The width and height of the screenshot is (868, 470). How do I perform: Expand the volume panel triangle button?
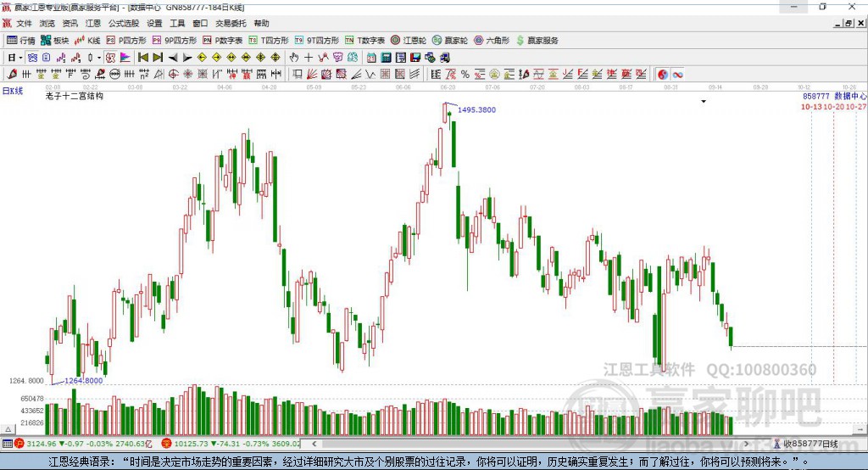7,429
